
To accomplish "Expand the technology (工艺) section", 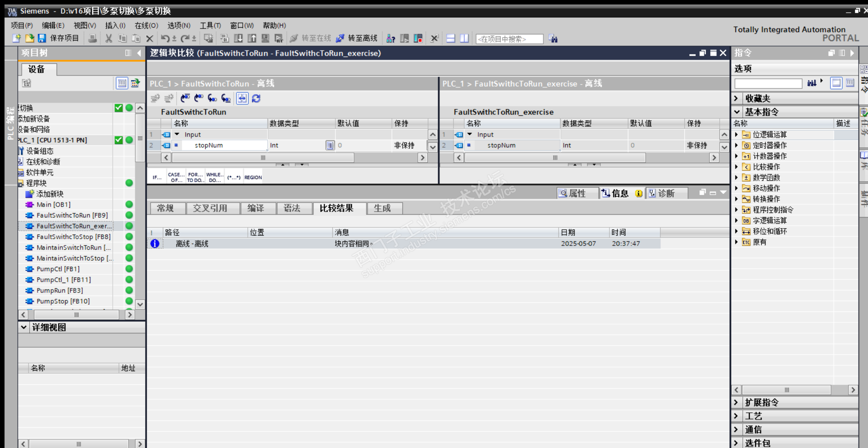I will tap(736, 416).
